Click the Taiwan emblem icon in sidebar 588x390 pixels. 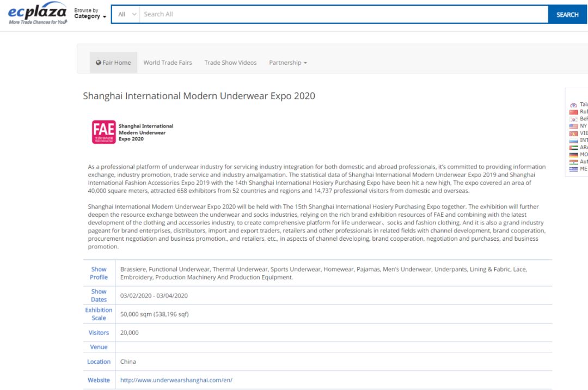(573, 105)
